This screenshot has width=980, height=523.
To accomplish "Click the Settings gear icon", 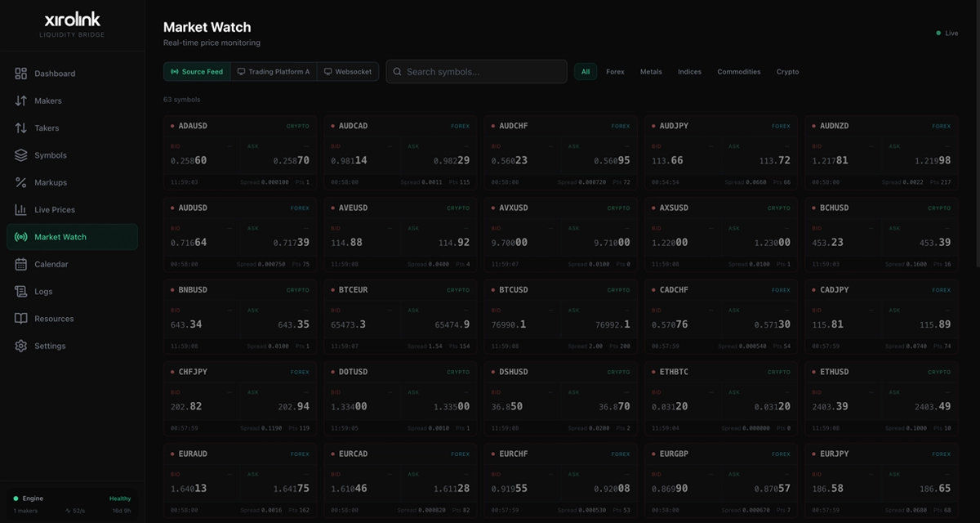I will coord(21,346).
